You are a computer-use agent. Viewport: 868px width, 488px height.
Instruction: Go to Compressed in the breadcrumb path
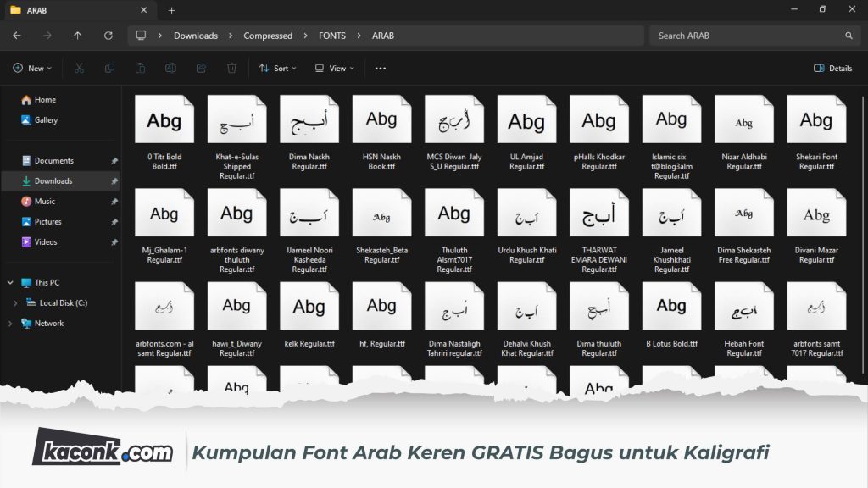(268, 36)
